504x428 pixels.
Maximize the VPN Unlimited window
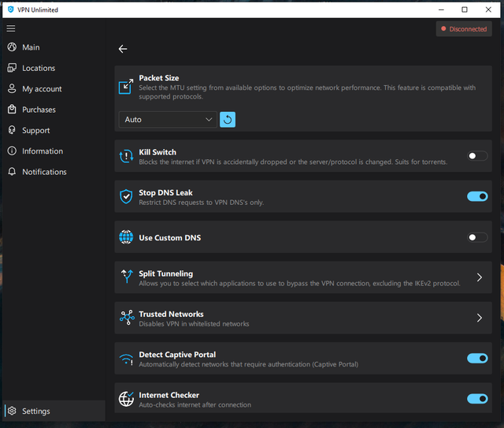465,9
